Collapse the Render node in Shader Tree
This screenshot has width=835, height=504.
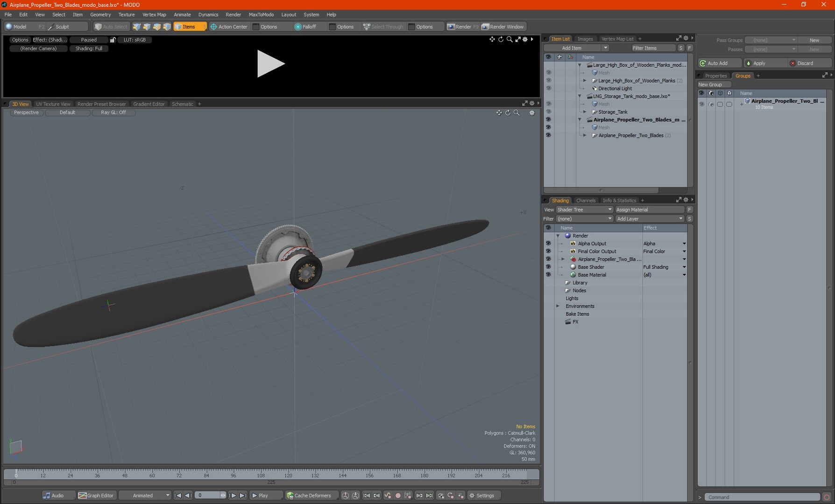558,236
